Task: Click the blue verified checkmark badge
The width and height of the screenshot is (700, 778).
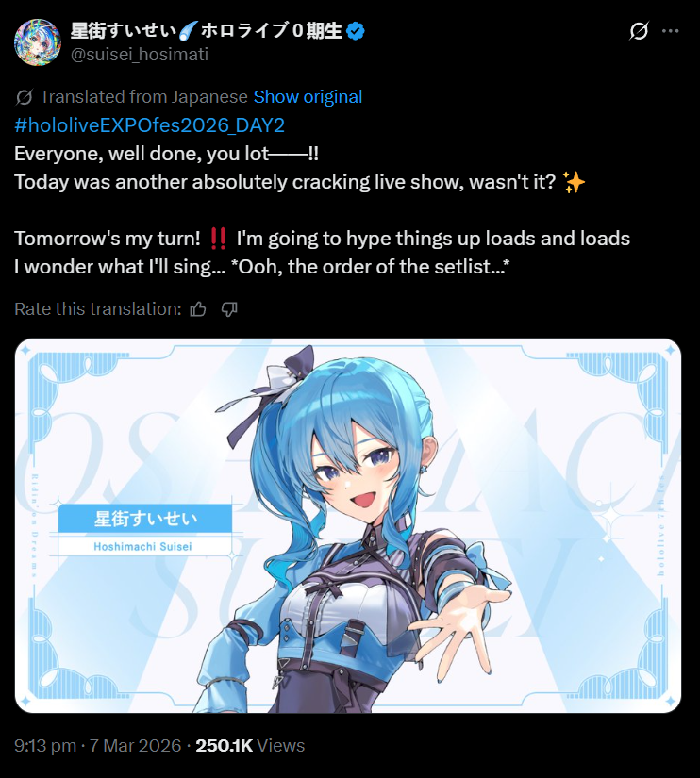Action: point(356,31)
